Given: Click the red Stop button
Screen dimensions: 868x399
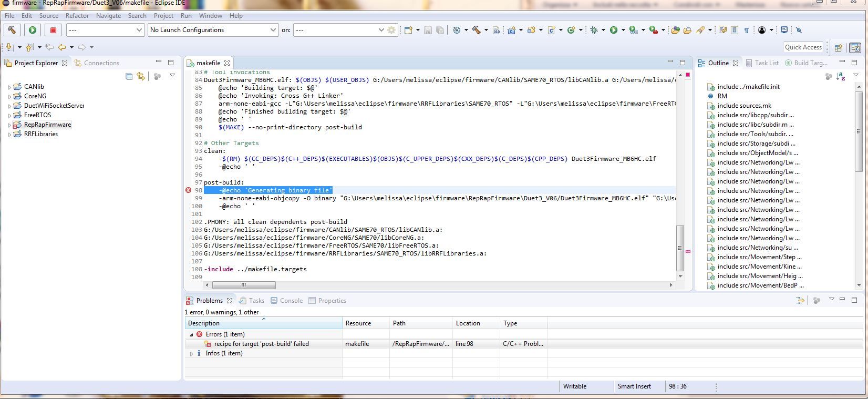Looking at the screenshot, I should click(53, 30).
